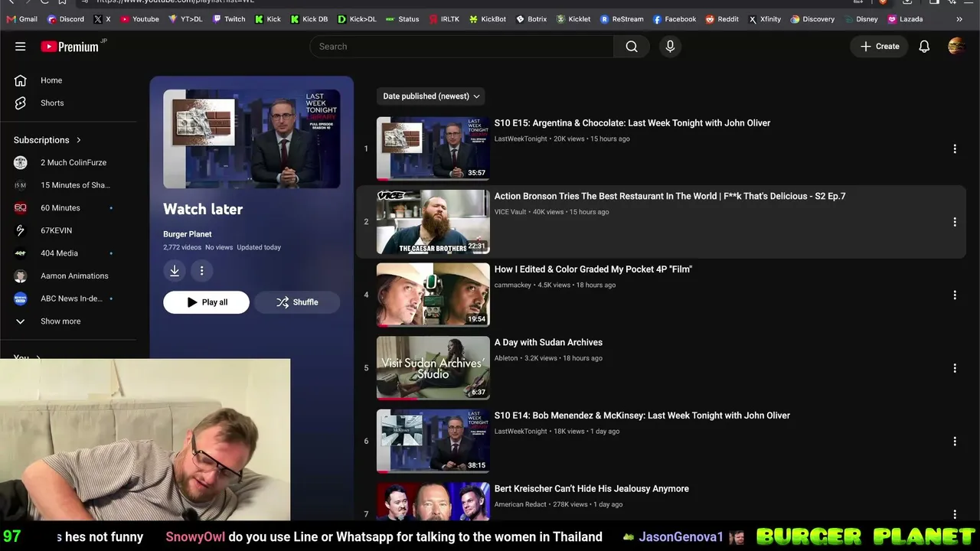
Task: Open the Reddit bookmark
Action: 722,19
